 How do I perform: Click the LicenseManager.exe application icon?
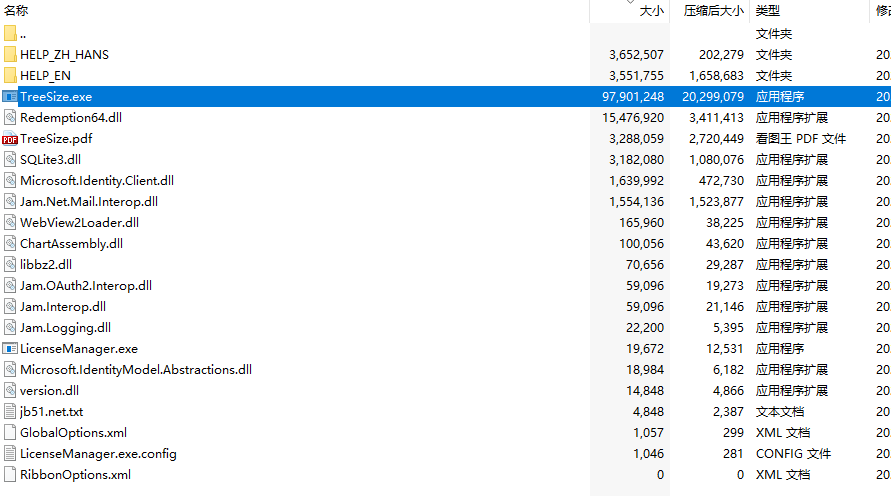(10, 349)
